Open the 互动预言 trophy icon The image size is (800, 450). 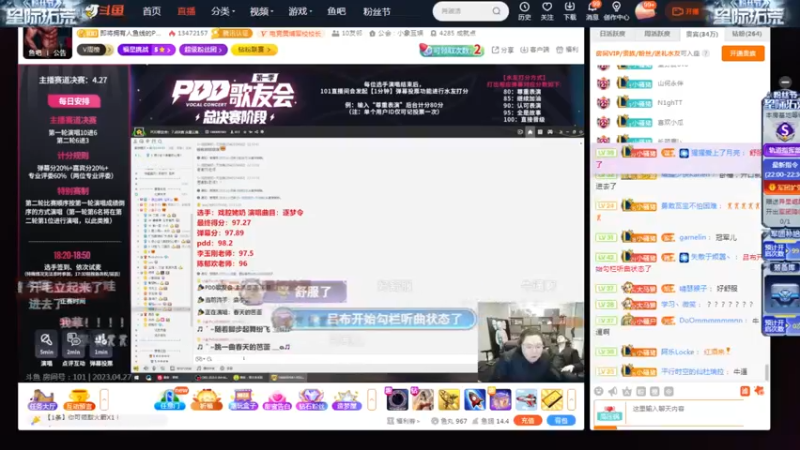(79, 399)
